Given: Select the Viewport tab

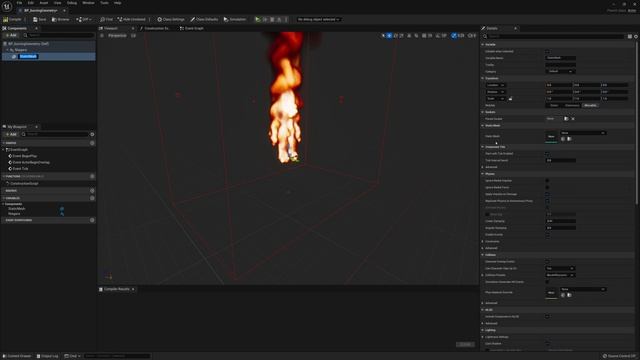Looking at the screenshot, I should (111, 28).
